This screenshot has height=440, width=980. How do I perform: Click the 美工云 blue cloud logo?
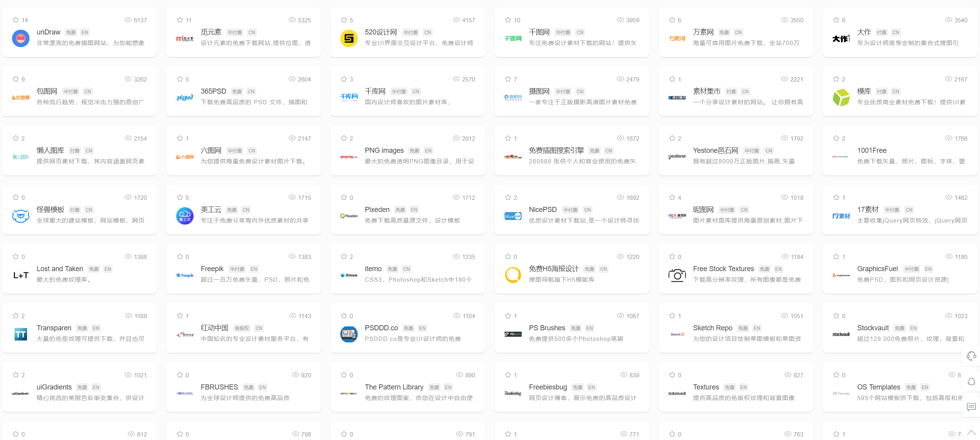[x=185, y=216]
